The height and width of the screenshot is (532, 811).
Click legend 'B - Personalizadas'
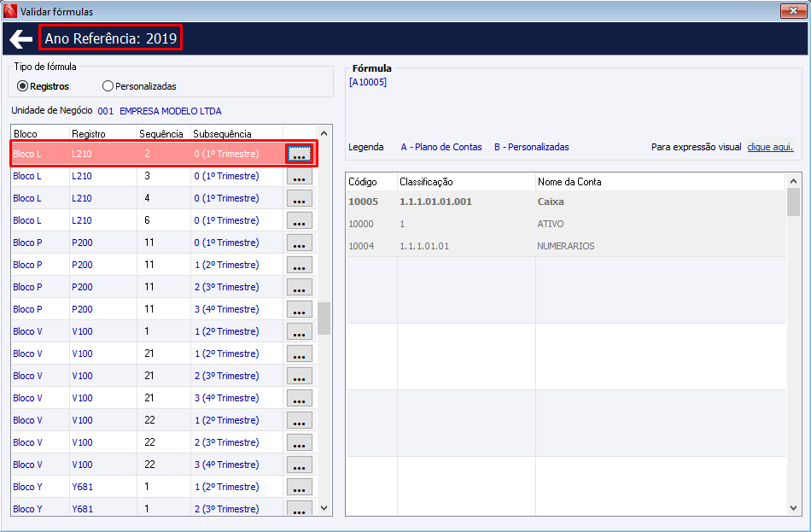[531, 147]
